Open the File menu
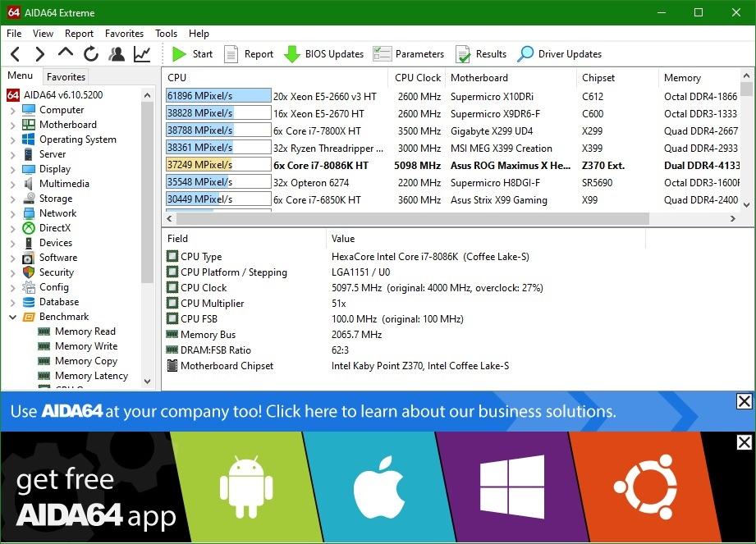This screenshot has height=544, width=756. tap(14, 34)
